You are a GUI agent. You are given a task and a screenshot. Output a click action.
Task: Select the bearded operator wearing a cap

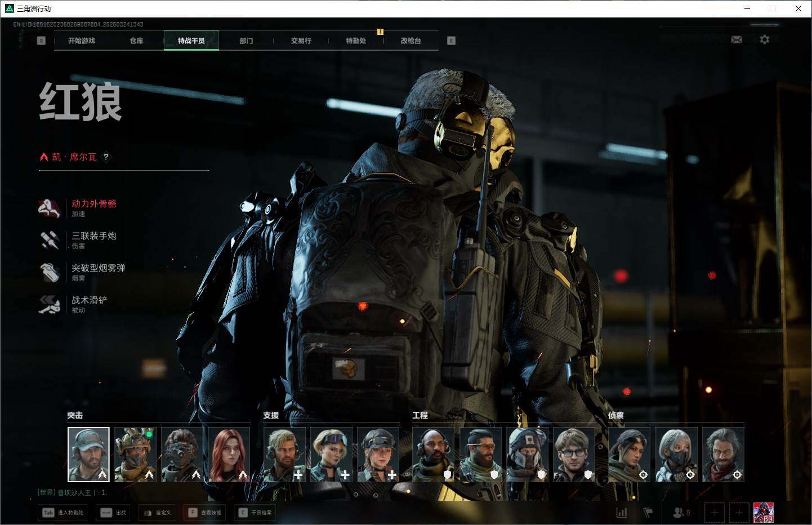click(88, 455)
